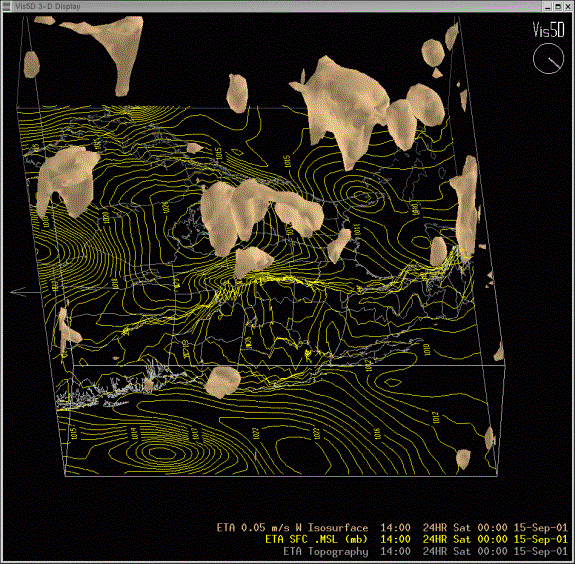
Task: Open the window system menu icon
Action: (x=6, y=6)
